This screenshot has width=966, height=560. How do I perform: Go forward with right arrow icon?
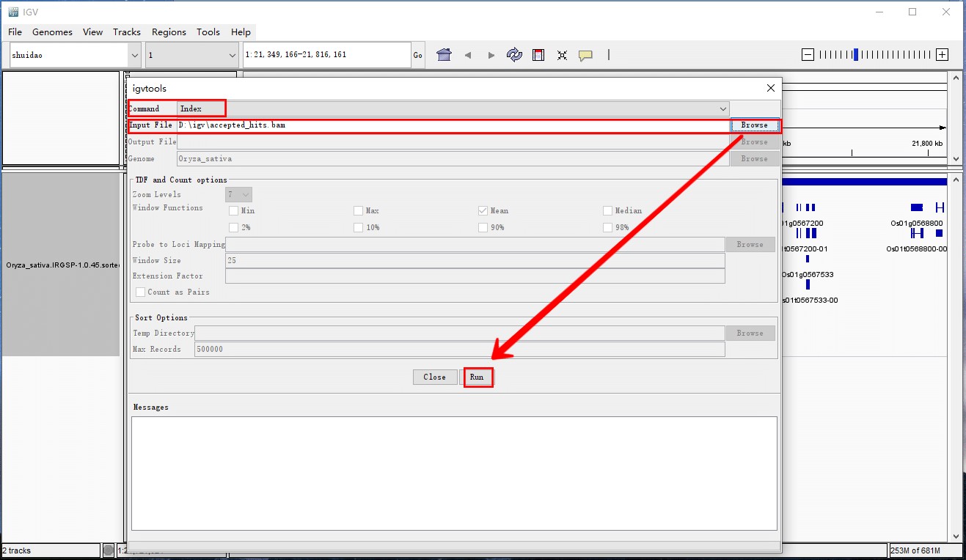[x=491, y=55]
